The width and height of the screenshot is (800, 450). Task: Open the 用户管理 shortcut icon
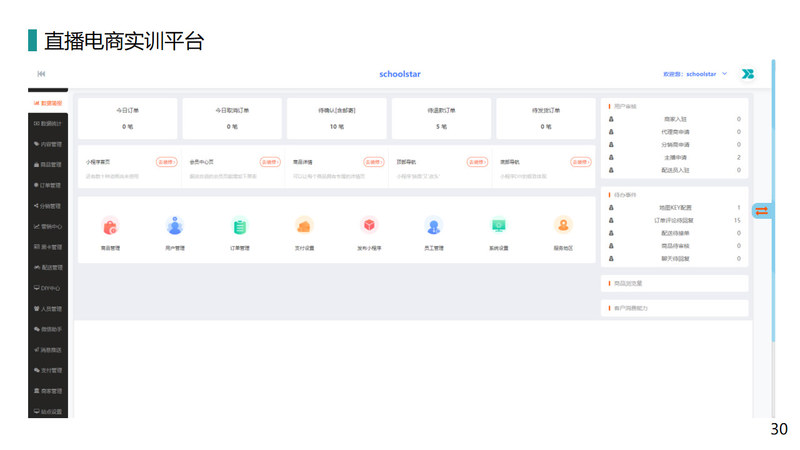(x=175, y=226)
